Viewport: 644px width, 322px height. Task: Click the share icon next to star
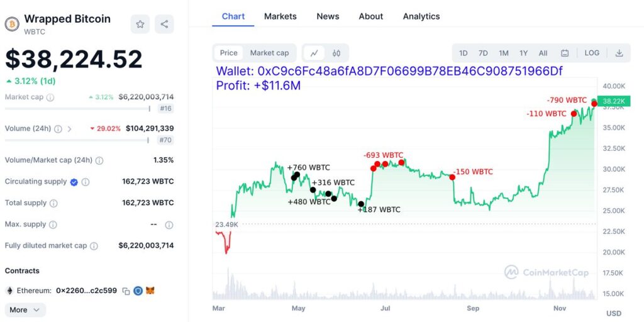pos(164,25)
